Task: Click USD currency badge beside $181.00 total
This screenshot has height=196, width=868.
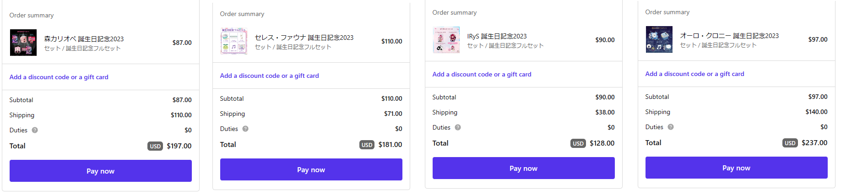Action: point(367,145)
